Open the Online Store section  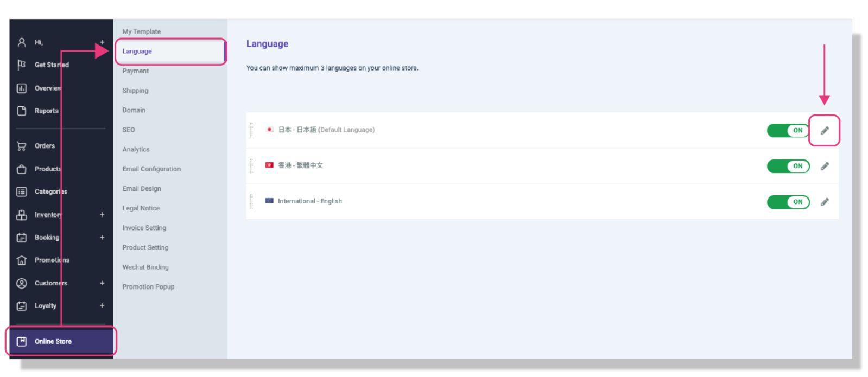tap(61, 342)
